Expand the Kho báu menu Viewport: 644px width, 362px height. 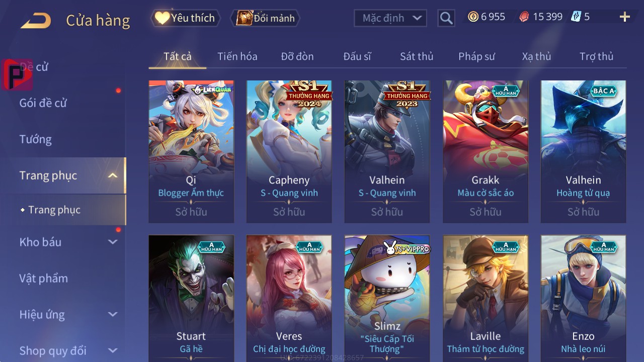point(113,242)
